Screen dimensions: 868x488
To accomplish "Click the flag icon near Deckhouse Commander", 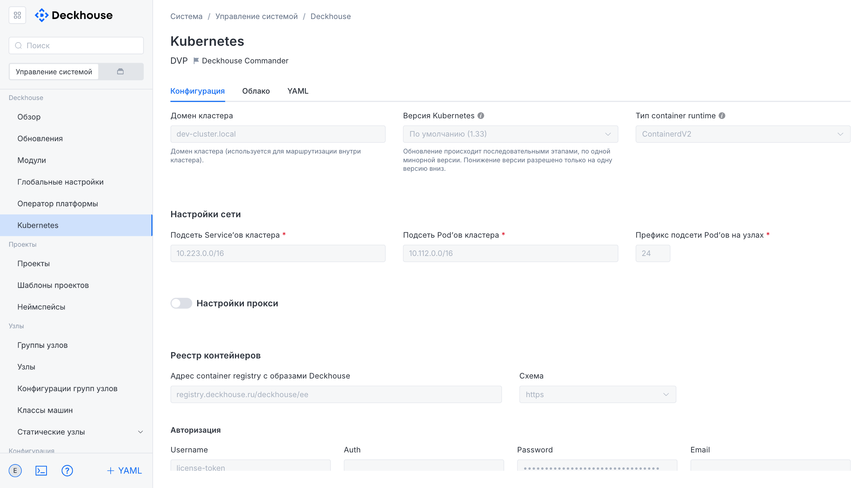I will click(x=196, y=61).
